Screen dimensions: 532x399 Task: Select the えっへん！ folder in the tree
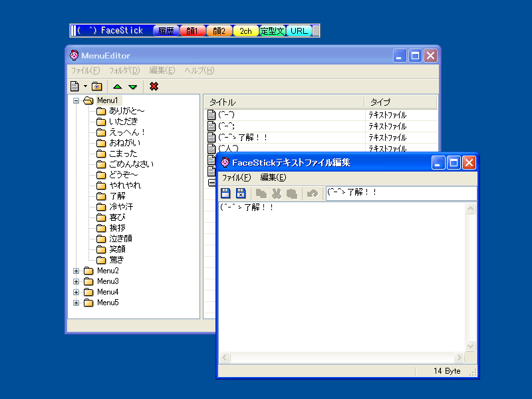click(127, 132)
